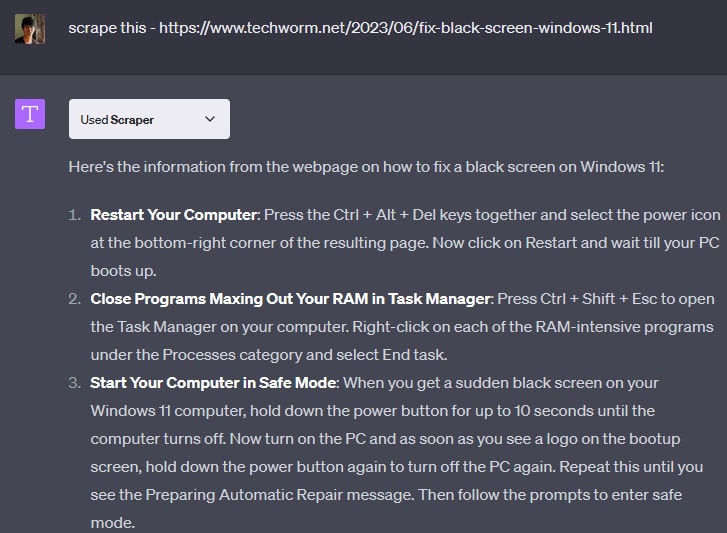Expand the Used Scraper dropdown
This screenshot has height=533, width=727.
(x=149, y=119)
